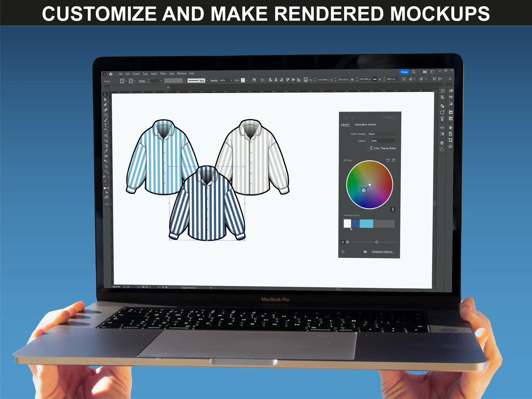Open the Effect menu
The image size is (532, 399).
point(163,74)
